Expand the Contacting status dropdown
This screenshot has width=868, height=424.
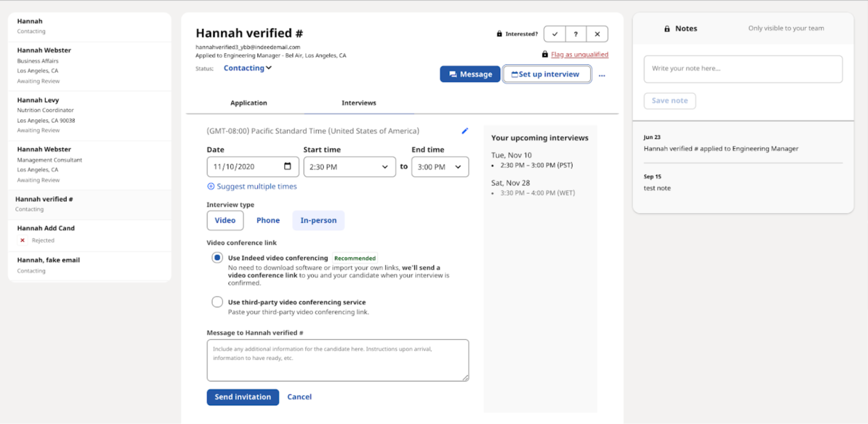coord(248,67)
